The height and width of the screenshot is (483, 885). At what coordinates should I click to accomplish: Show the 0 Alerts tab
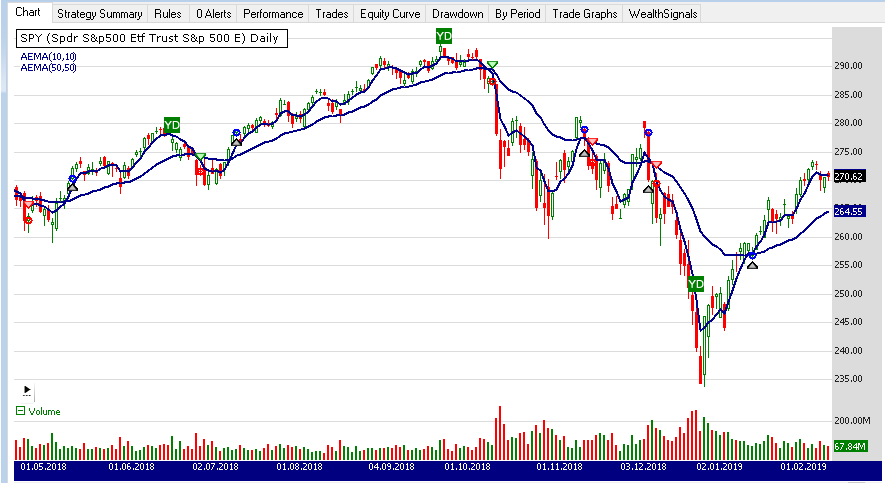pos(212,14)
